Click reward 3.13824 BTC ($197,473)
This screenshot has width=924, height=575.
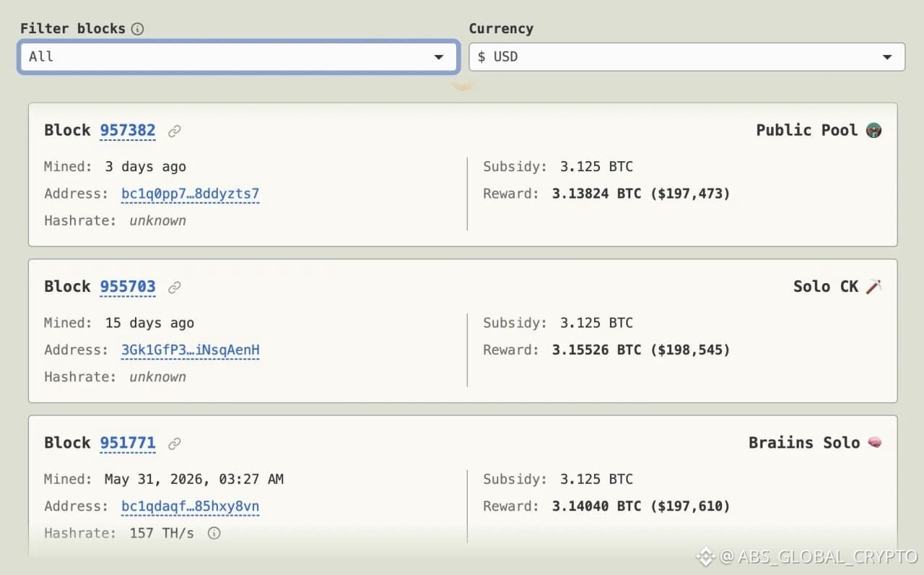point(641,194)
